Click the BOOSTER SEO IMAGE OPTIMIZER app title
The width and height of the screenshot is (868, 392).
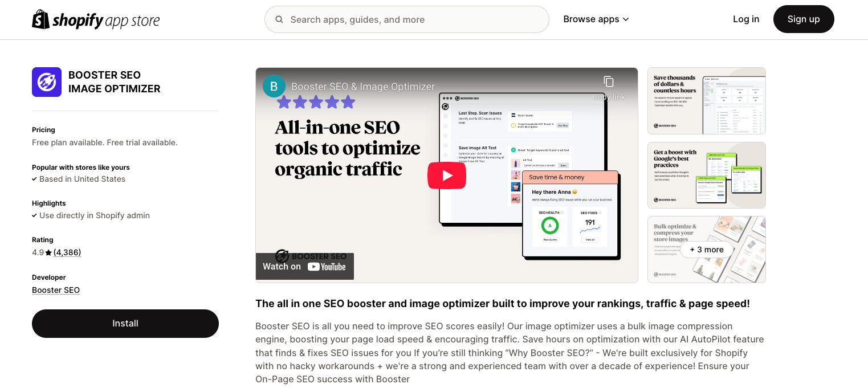[115, 82]
